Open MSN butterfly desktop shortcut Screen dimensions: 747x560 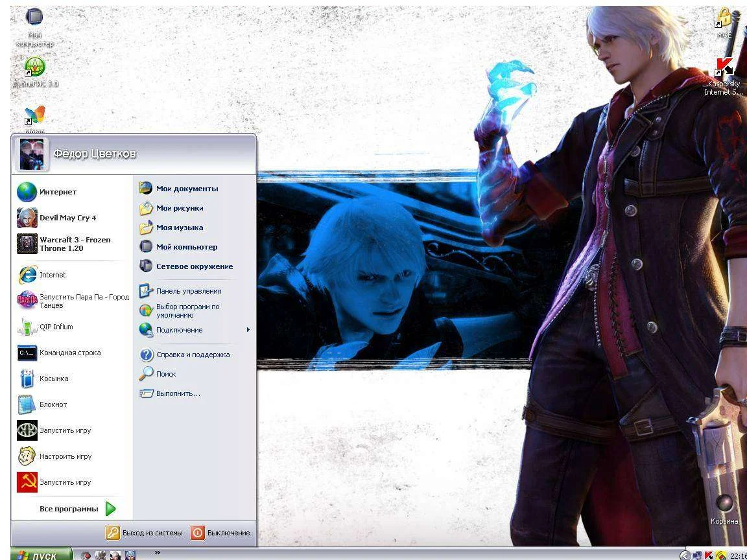[x=35, y=119]
